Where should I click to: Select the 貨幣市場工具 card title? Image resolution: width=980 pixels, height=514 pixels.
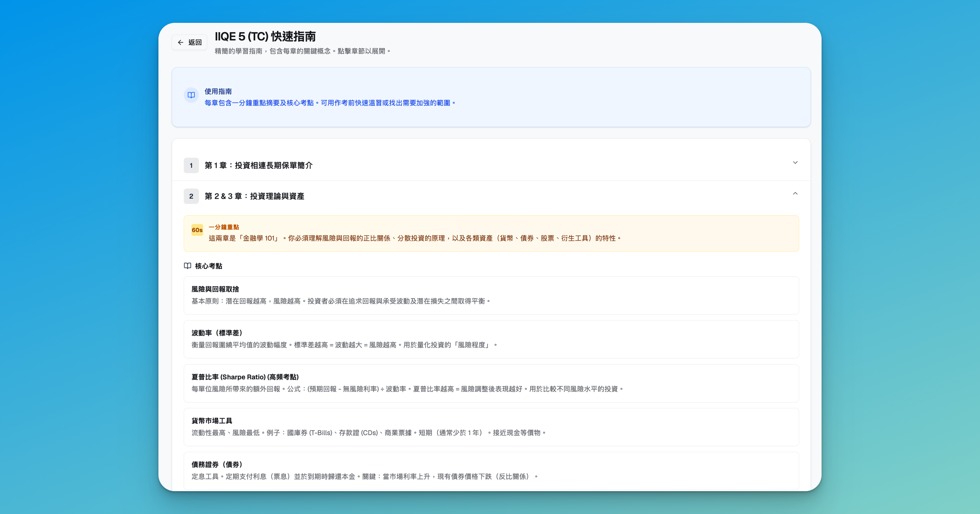(212, 421)
